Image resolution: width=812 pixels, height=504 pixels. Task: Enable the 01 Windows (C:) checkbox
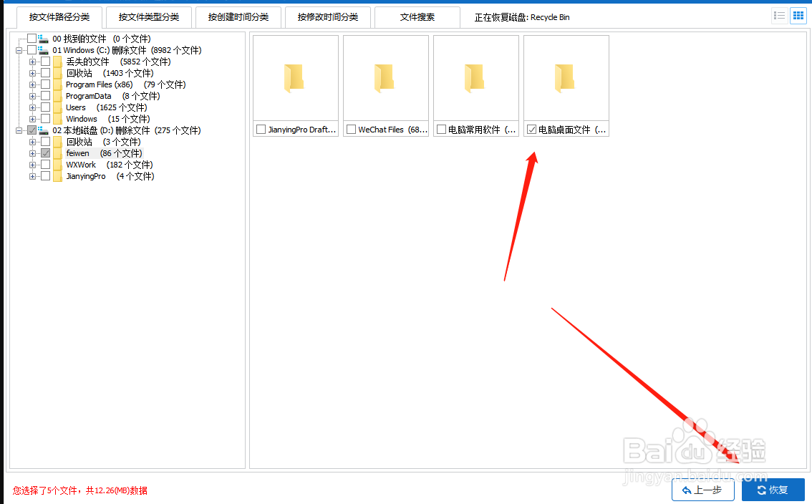[x=32, y=50]
